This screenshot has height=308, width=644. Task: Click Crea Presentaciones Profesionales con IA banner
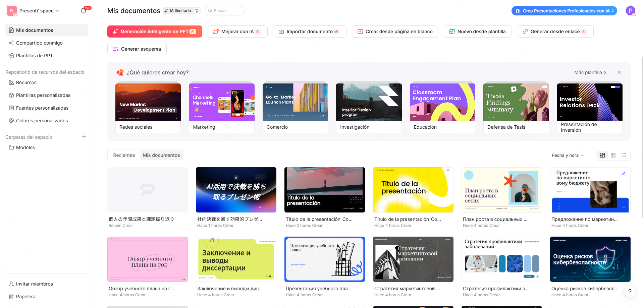[564, 11]
